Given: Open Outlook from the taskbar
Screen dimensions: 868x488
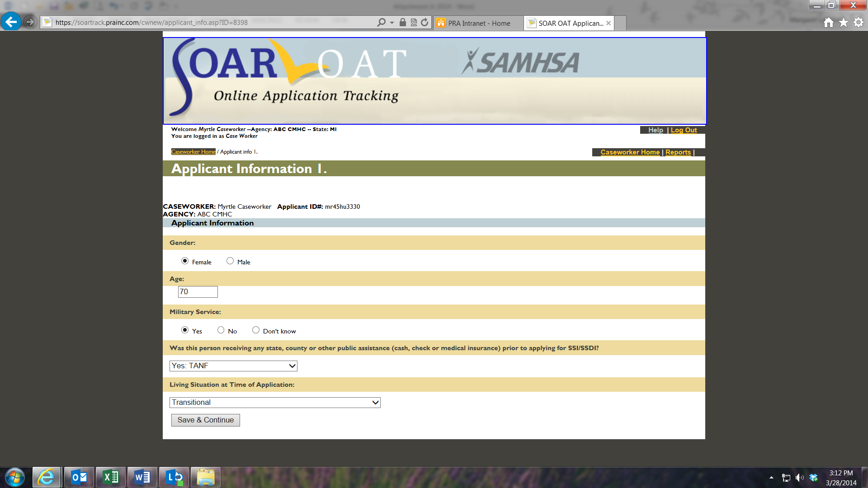Looking at the screenshot, I should (x=79, y=477).
